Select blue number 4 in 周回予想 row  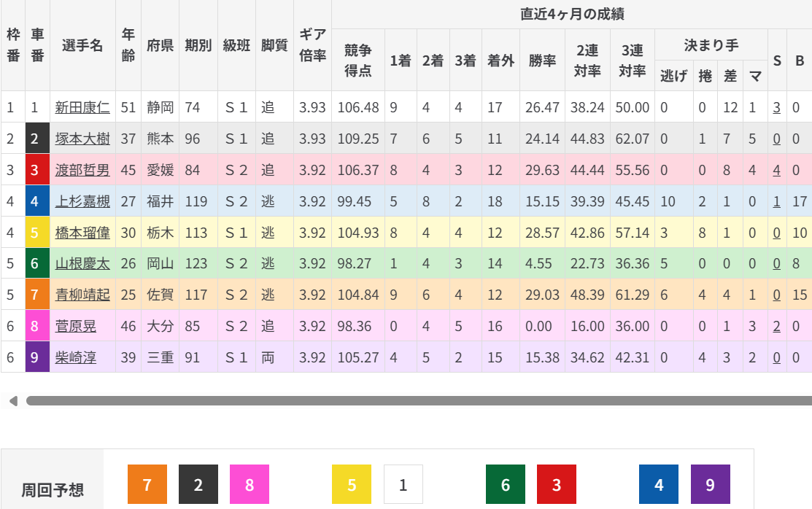pos(659,484)
